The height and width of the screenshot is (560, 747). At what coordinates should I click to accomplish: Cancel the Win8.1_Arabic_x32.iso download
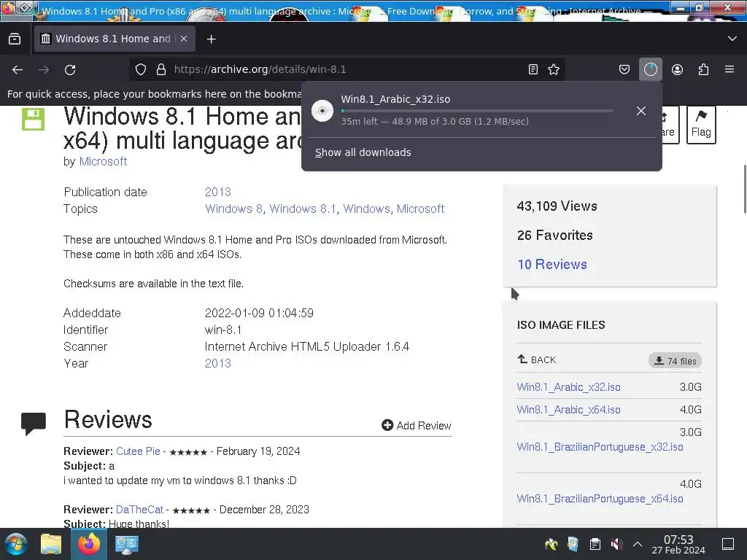coord(640,111)
